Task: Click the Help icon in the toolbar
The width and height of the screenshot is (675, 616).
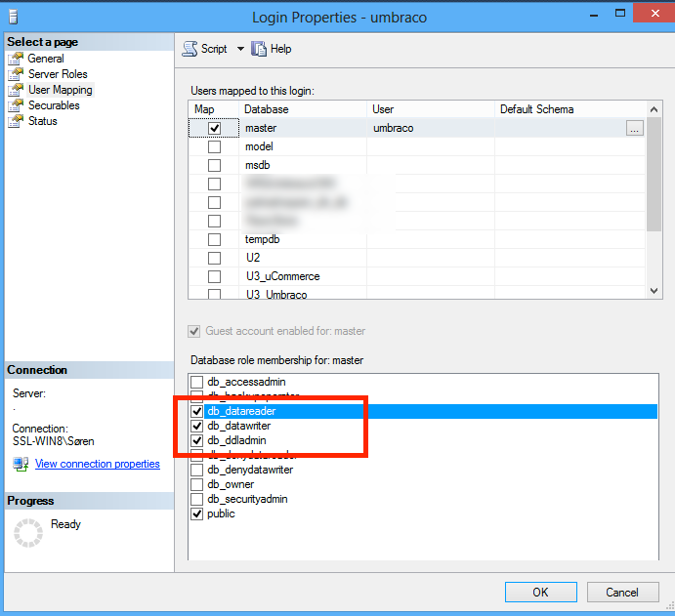Action: point(259,49)
